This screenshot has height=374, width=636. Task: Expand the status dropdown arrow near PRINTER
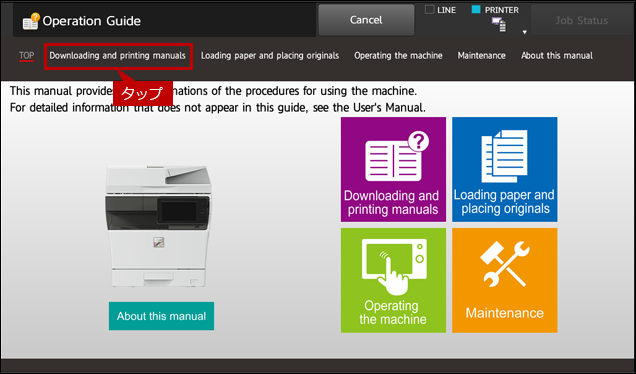(524, 32)
